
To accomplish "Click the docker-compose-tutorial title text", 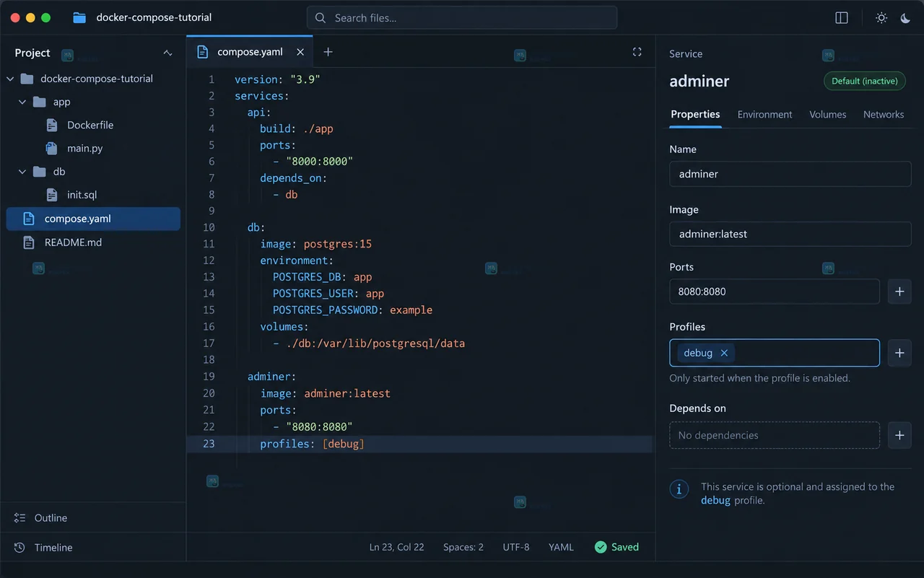I will [x=154, y=17].
